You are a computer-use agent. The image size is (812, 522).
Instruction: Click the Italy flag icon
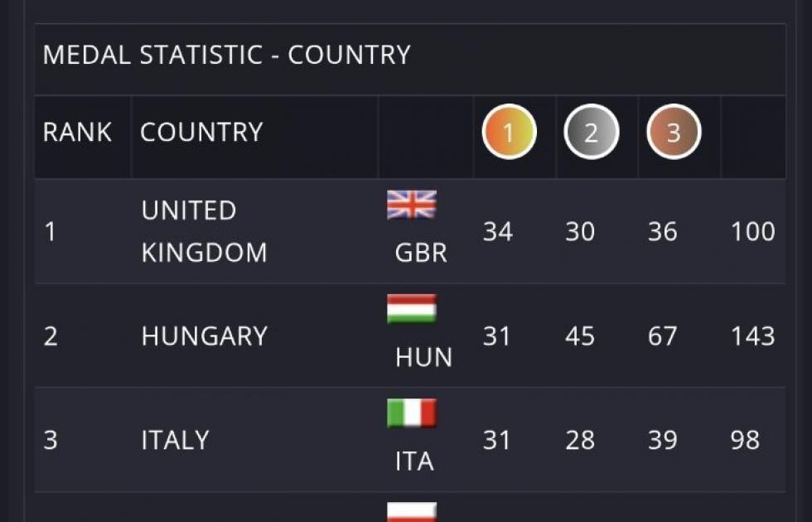point(412,413)
